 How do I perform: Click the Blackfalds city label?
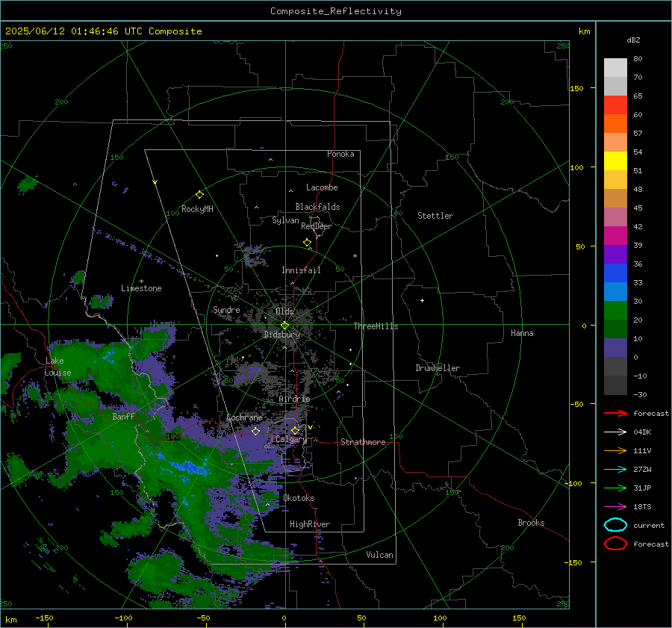click(317, 207)
